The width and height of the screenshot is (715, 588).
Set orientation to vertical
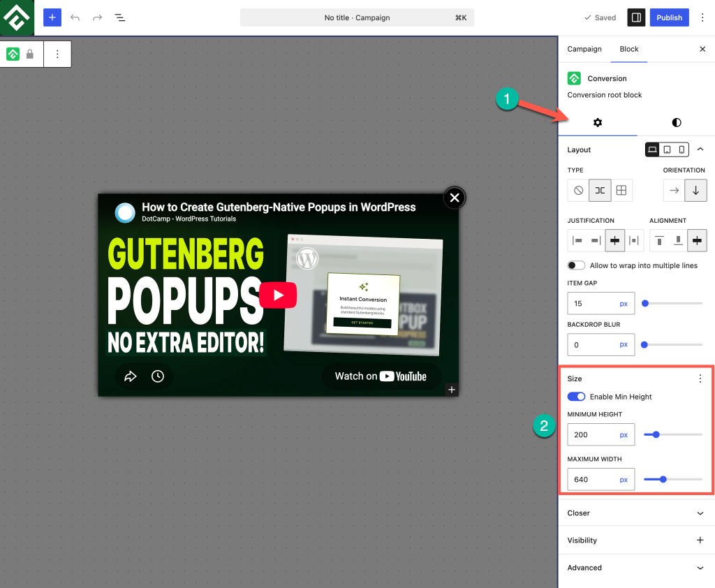point(696,190)
